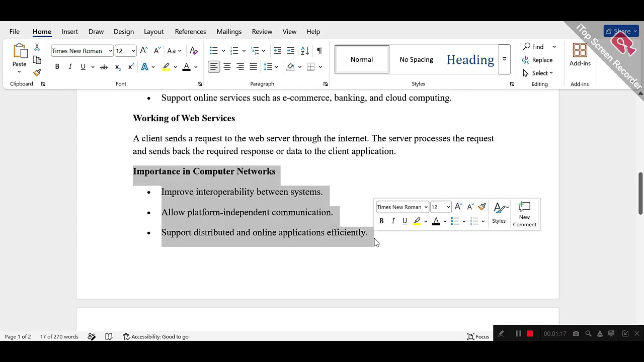Expand the bullets library dropdown in ribbon

coord(223,51)
